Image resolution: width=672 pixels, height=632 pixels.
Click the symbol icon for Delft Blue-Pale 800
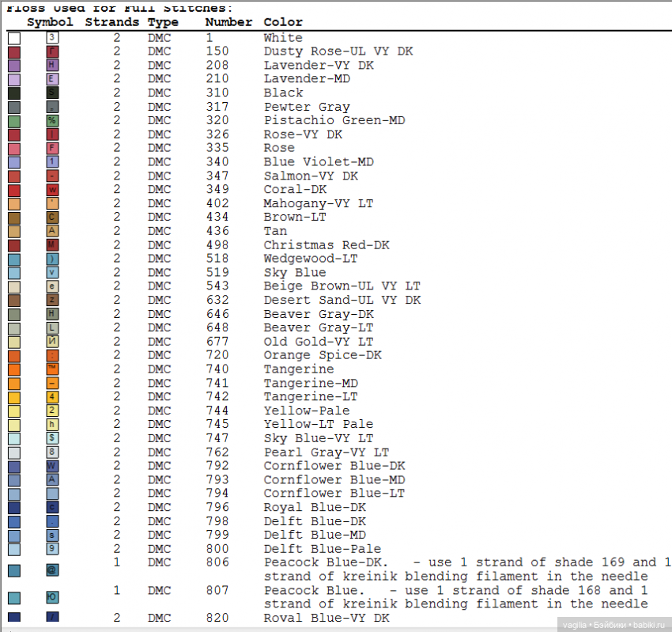click(x=52, y=549)
